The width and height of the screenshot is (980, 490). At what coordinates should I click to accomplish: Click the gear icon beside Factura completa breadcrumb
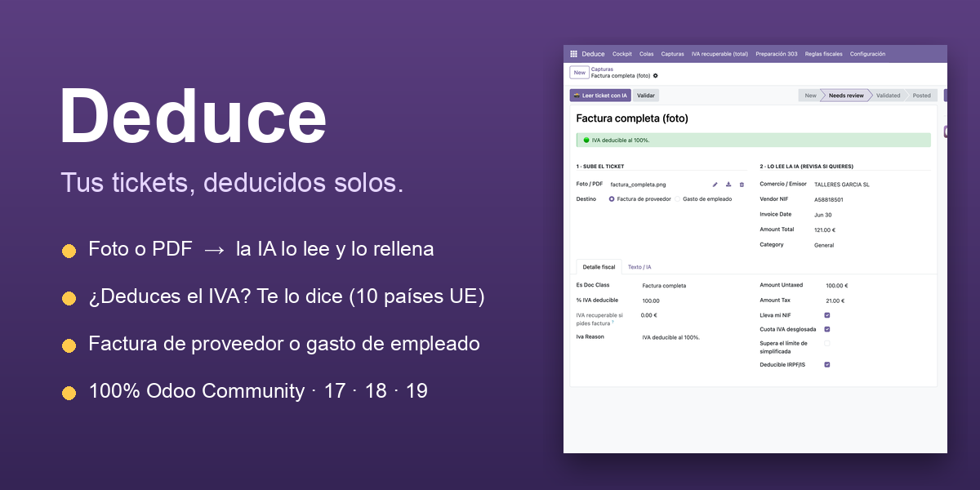pos(655,75)
